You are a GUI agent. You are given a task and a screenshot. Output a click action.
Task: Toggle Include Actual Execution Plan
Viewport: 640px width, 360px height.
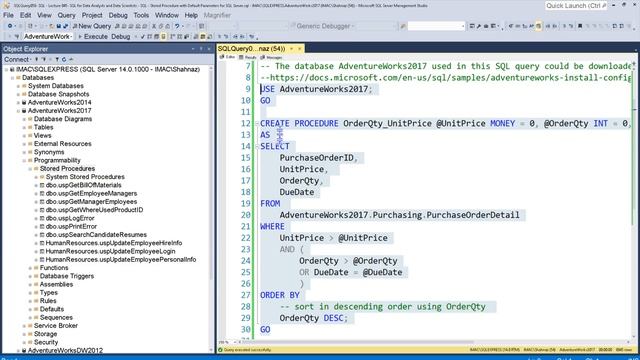click(x=172, y=37)
